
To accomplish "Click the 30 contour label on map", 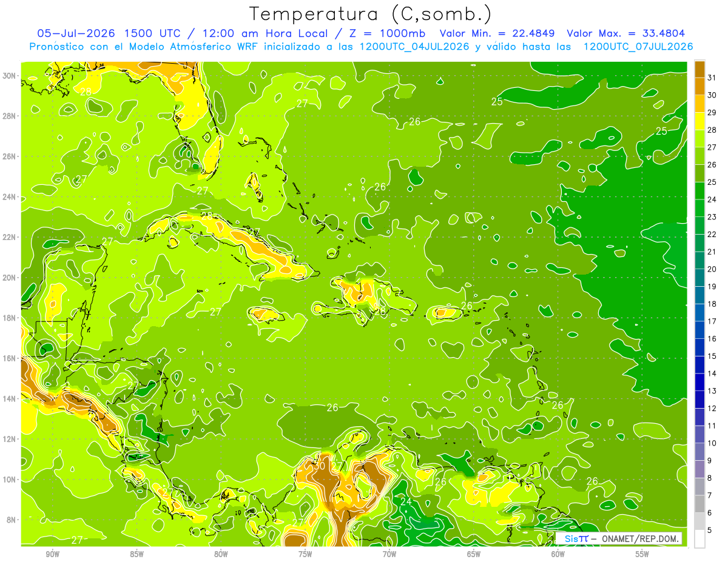I will (319, 466).
